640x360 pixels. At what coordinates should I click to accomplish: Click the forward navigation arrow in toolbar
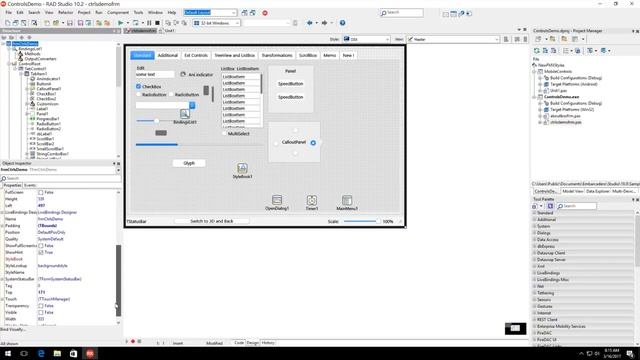coord(324,23)
